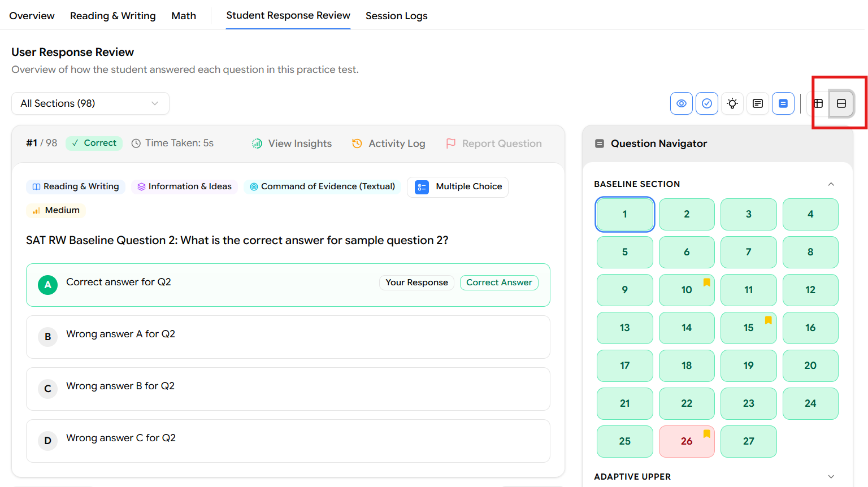
Task: Open the Activity Log
Action: tap(388, 144)
